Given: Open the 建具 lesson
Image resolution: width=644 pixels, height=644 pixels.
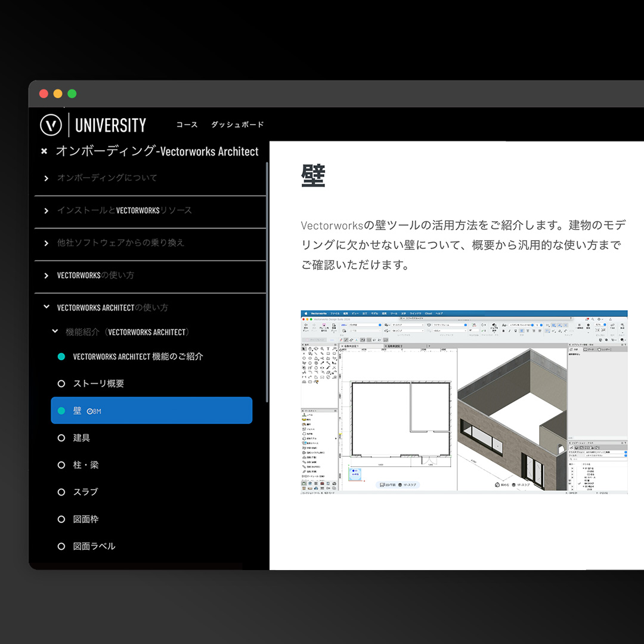Looking at the screenshot, I should click(81, 438).
